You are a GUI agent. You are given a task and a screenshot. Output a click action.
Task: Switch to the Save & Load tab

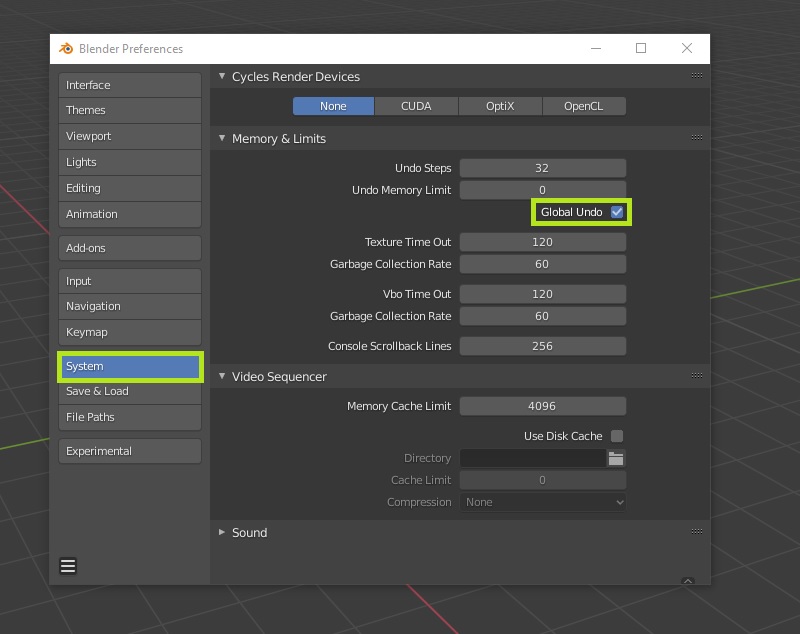[130, 392]
